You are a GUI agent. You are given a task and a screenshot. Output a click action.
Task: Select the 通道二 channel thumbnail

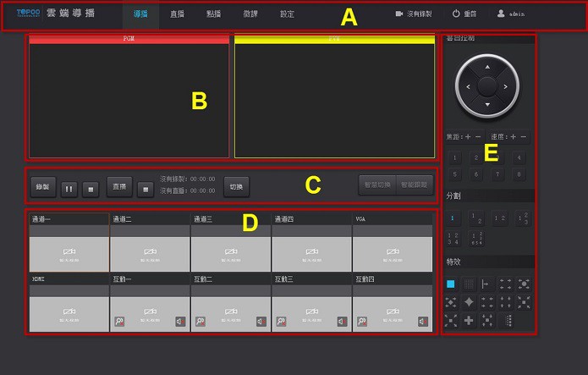149,248
